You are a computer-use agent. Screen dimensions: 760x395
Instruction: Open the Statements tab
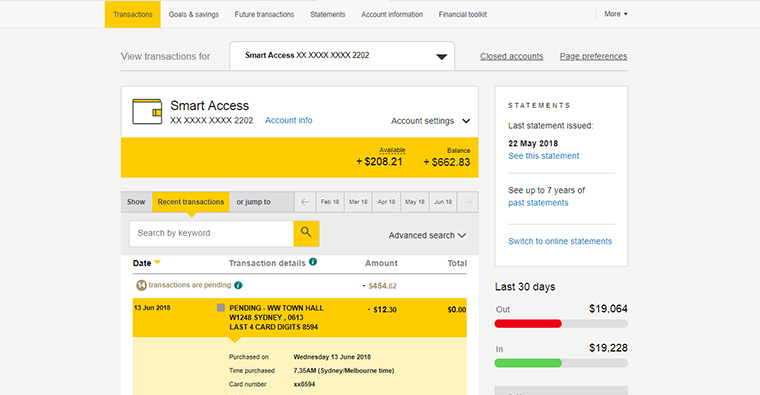click(x=328, y=15)
